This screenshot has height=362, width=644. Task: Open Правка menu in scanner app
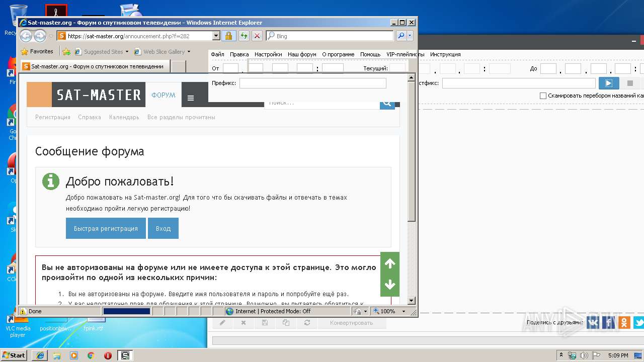239,54
